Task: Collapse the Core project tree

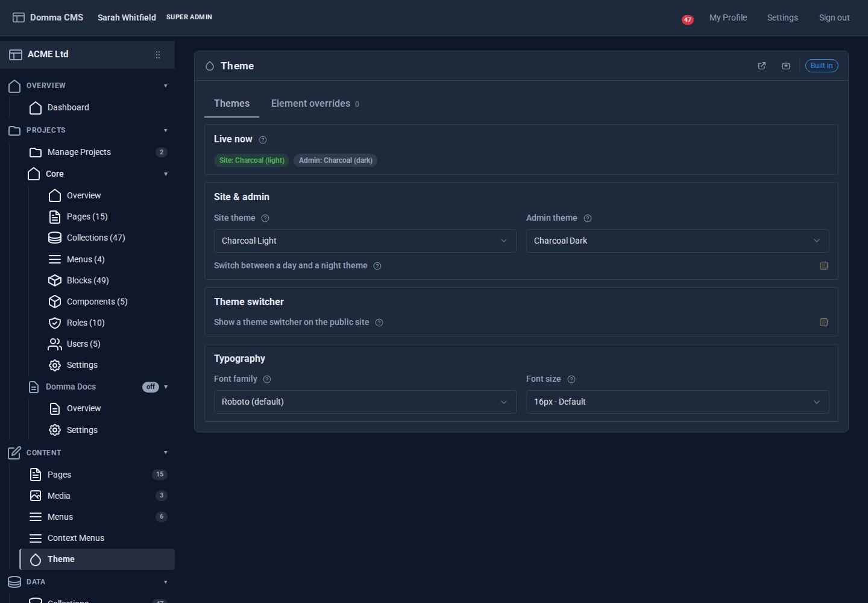Action: [166, 175]
